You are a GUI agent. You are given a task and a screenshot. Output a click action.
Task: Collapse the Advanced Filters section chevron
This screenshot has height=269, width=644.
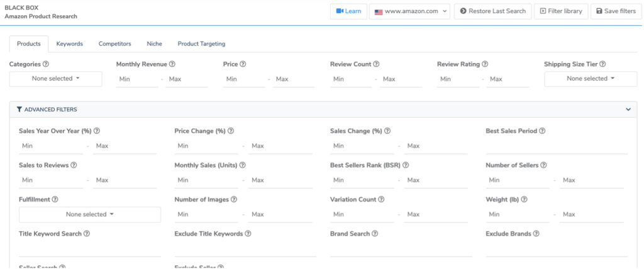[628, 110]
